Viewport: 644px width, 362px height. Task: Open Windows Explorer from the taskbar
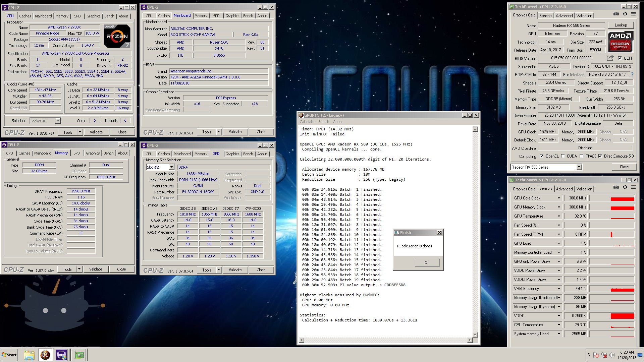click(29, 355)
